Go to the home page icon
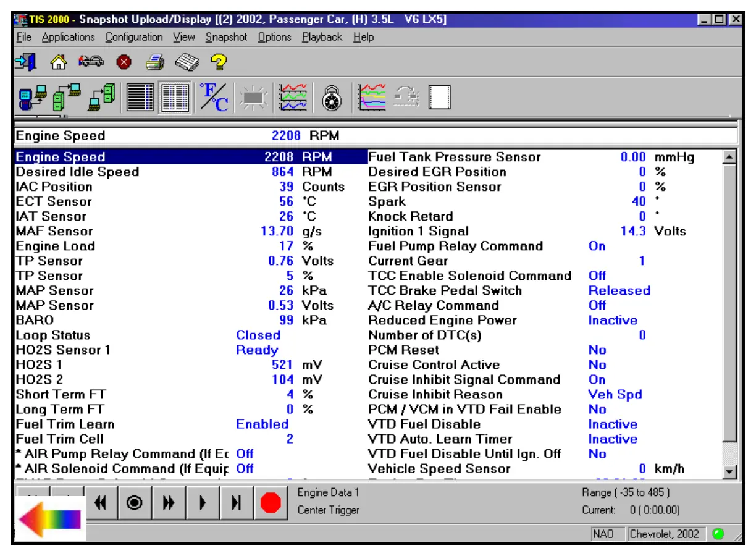Screen dimensions: 756x556 58,62
